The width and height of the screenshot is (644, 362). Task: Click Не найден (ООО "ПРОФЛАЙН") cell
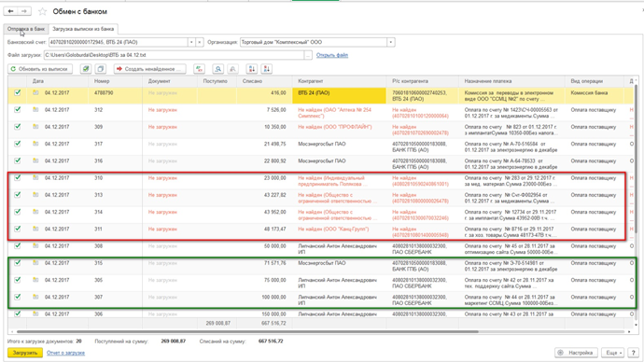tap(339, 130)
